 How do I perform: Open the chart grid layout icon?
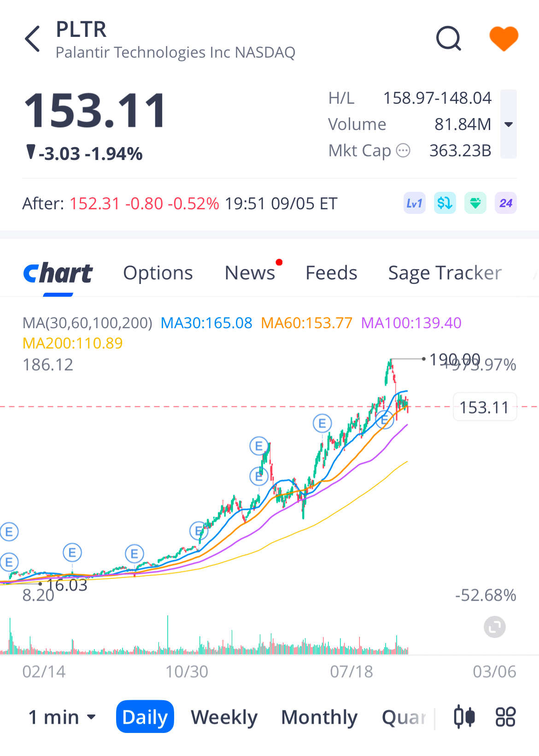505,717
